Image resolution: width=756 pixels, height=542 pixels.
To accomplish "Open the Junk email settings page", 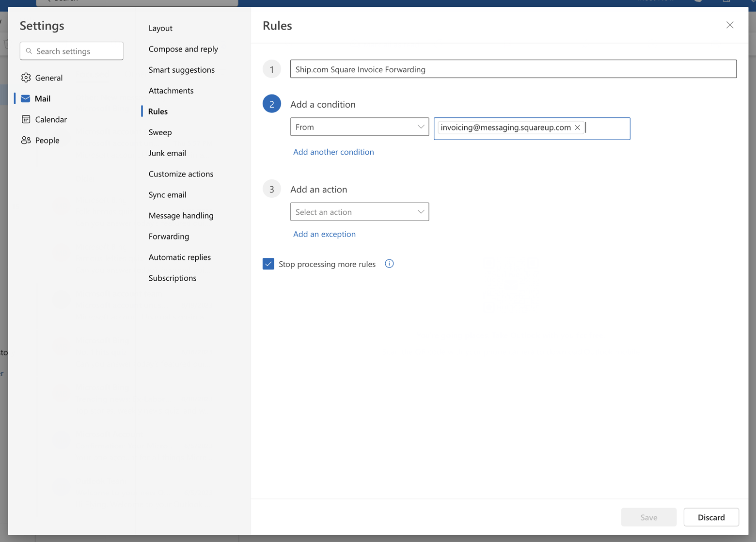I will click(x=167, y=153).
